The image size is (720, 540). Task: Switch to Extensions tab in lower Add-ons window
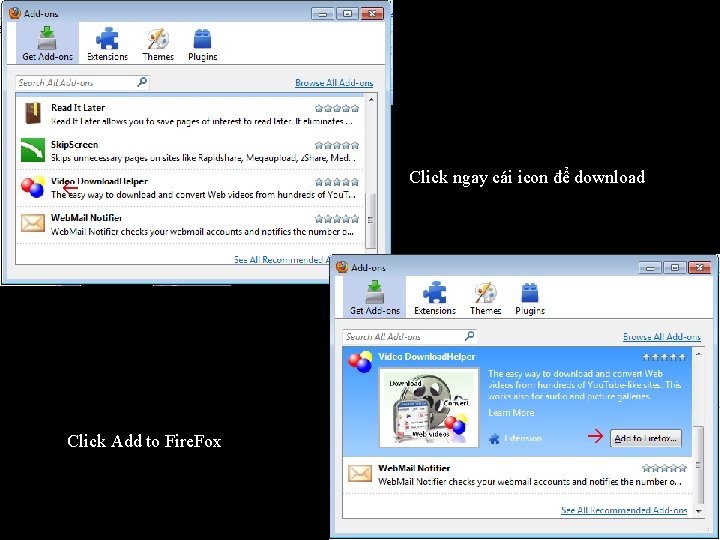tap(435, 297)
